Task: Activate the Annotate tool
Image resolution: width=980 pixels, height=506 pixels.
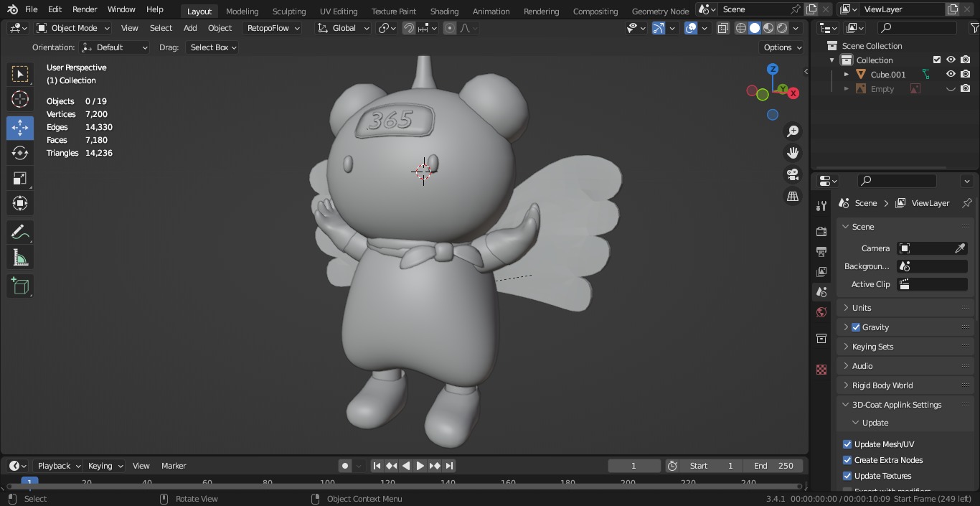Action: (20, 232)
